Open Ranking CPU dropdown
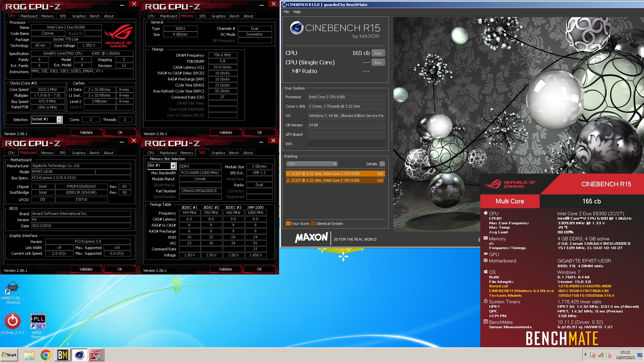 (x=312, y=164)
